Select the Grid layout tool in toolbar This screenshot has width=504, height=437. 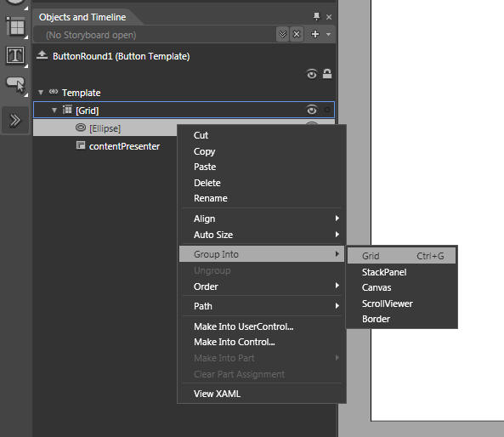pyautogui.click(x=16, y=26)
